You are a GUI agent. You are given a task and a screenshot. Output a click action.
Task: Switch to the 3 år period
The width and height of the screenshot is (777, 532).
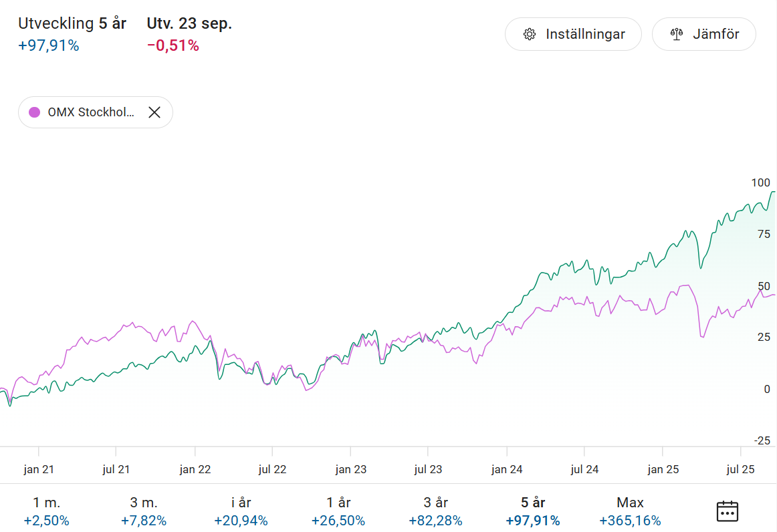[x=436, y=511]
